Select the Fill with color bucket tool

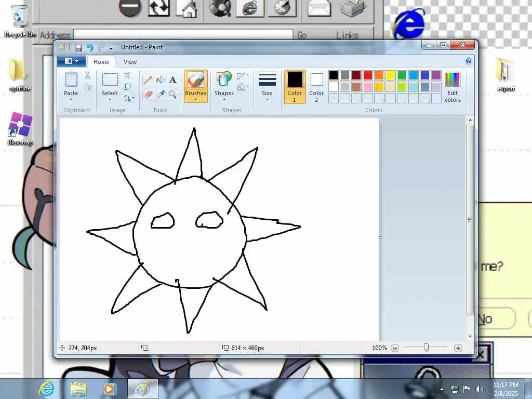click(x=161, y=79)
